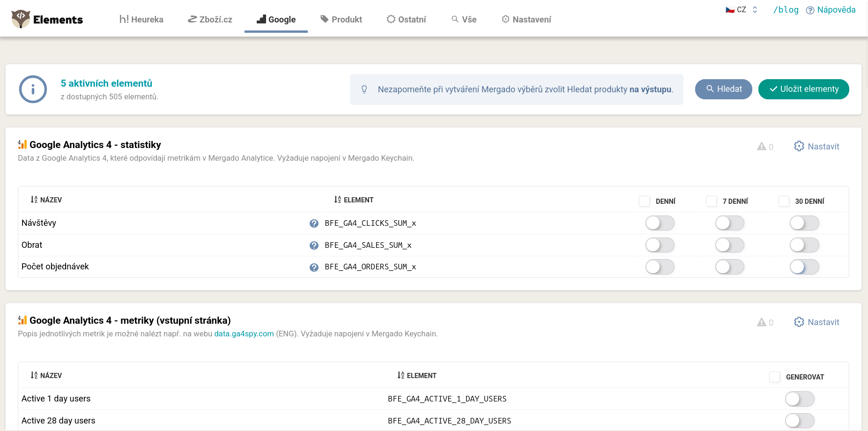Toggle Počet objednávek denní switch

pyautogui.click(x=660, y=267)
